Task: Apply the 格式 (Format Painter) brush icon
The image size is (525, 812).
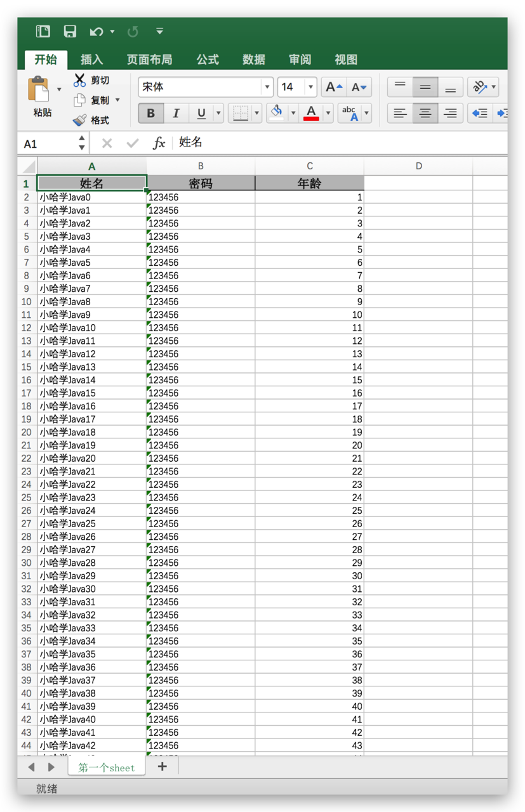Action: (x=81, y=119)
